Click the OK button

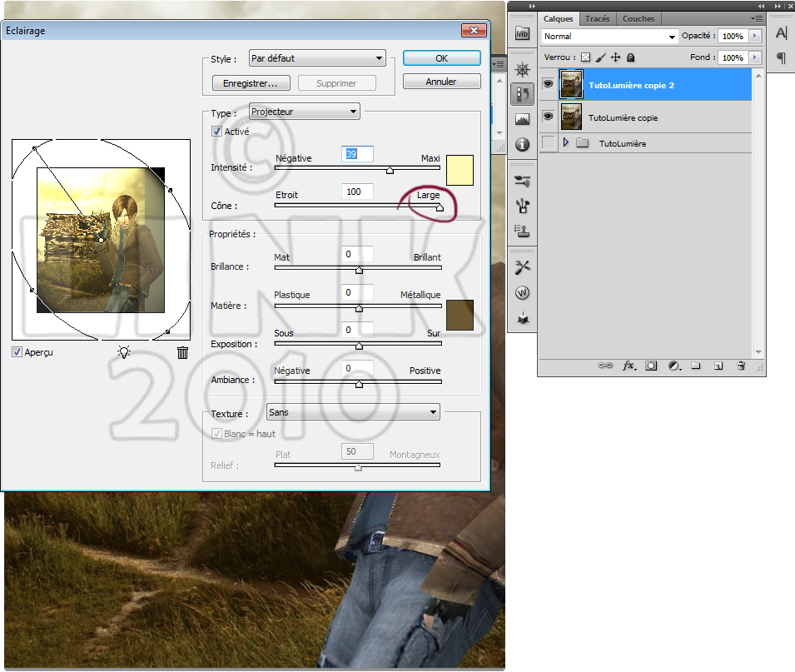click(x=441, y=58)
